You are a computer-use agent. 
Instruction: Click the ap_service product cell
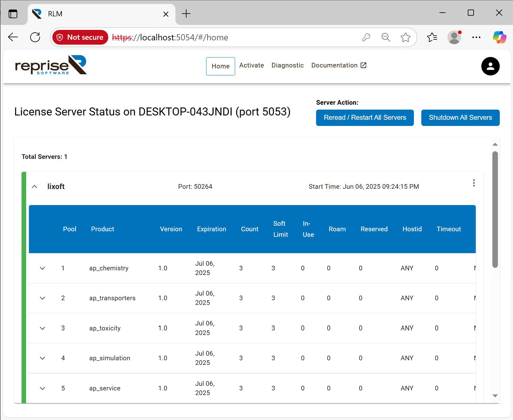105,388
